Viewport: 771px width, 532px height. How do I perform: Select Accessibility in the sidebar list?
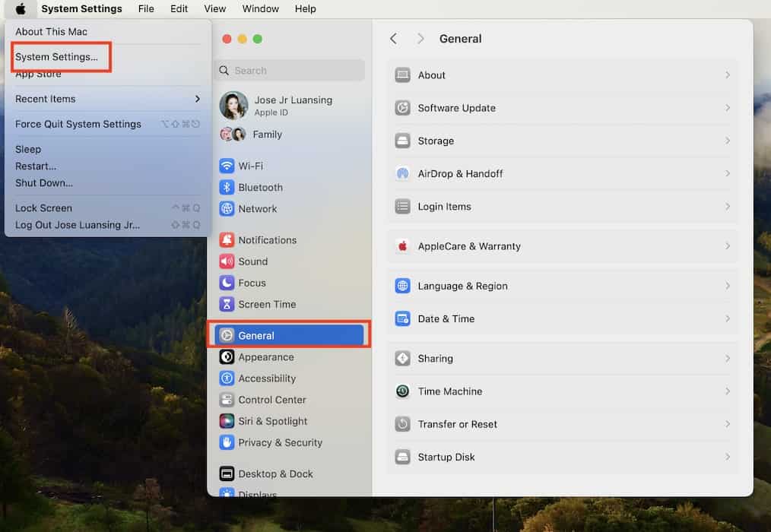coord(267,378)
